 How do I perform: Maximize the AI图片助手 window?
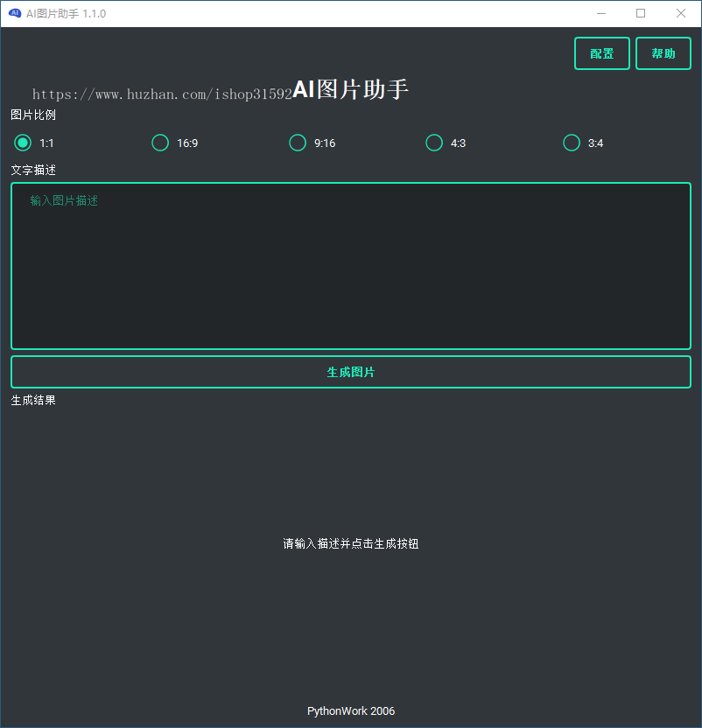(x=641, y=13)
